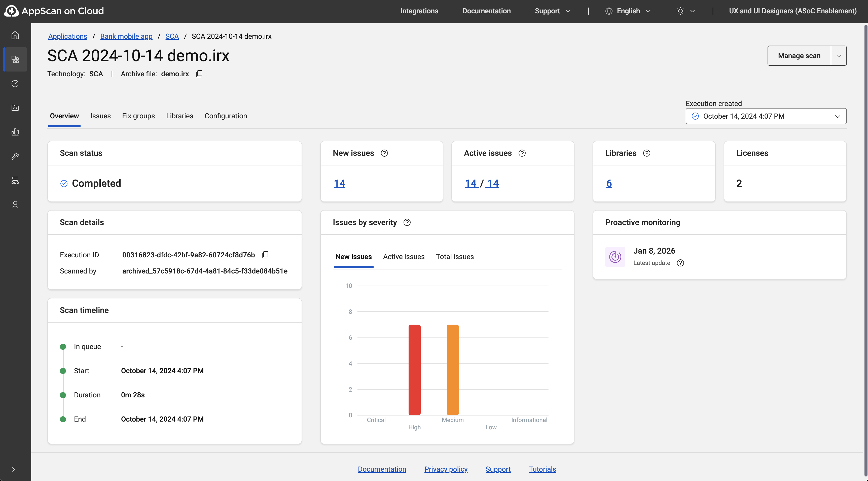Viewport: 868px width, 481px height.
Task: Click the Latest update help icon
Action: pos(680,263)
